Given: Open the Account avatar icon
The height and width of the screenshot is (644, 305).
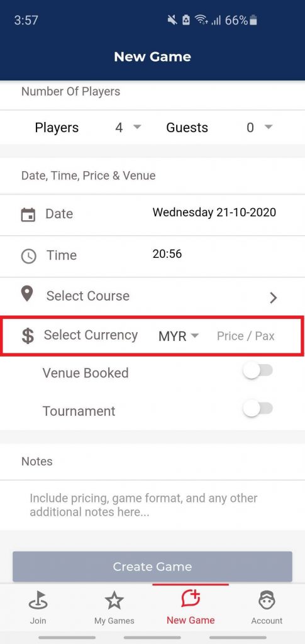Looking at the screenshot, I should tap(267, 601).
